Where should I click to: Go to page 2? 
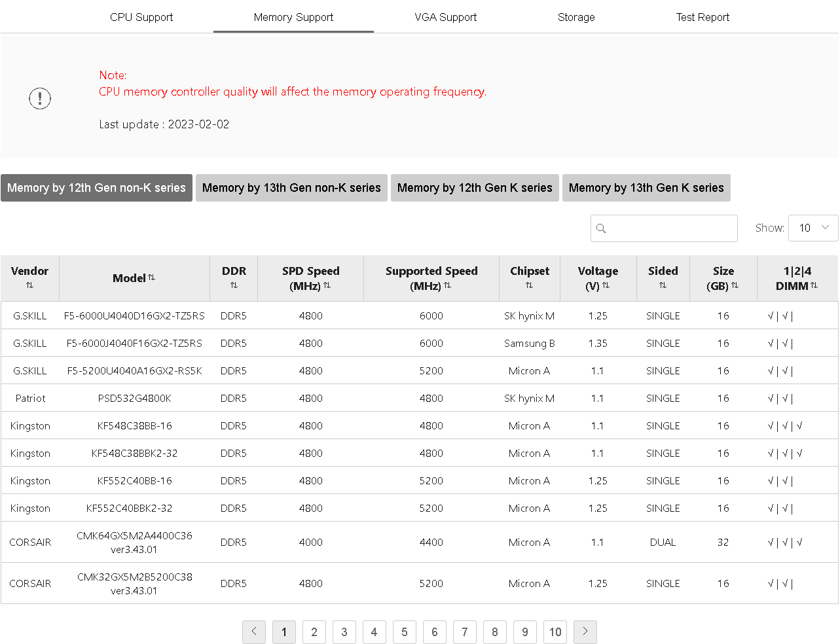click(x=314, y=632)
